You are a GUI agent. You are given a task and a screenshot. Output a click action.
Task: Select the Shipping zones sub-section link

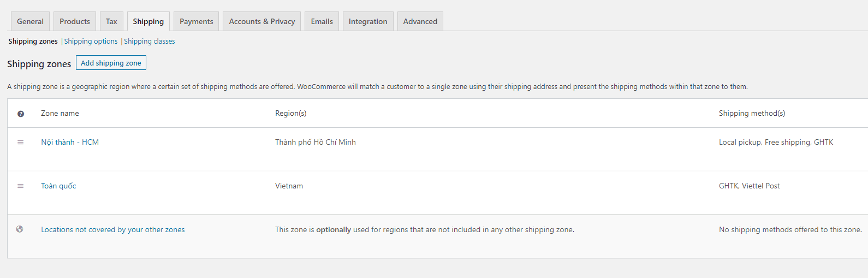pyautogui.click(x=33, y=42)
